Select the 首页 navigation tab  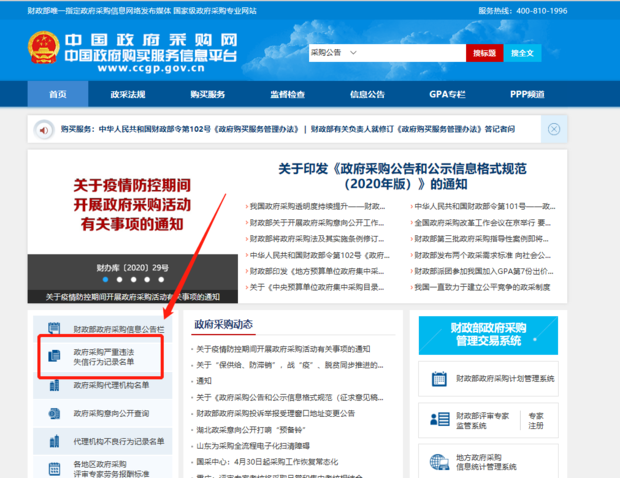pos(58,94)
